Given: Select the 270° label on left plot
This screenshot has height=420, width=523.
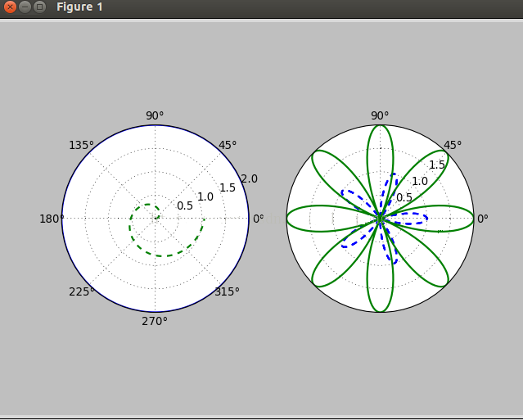Looking at the screenshot, I should (x=155, y=321).
